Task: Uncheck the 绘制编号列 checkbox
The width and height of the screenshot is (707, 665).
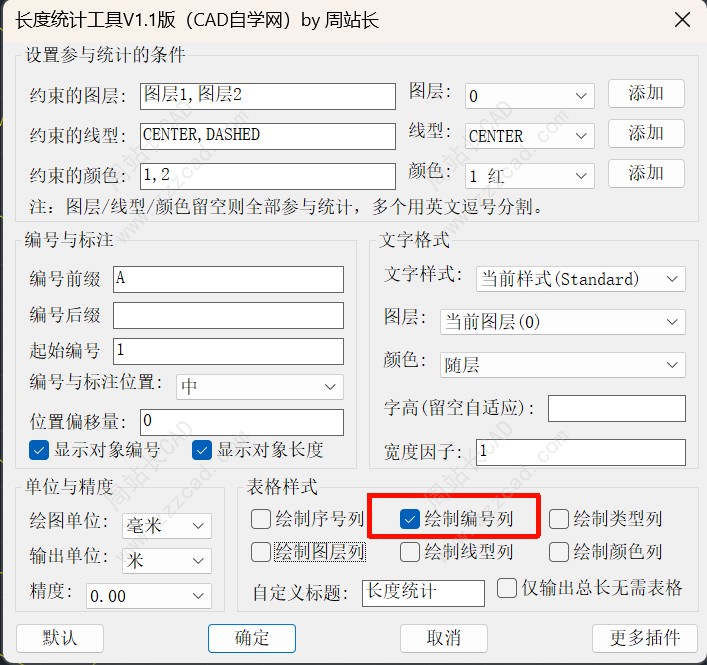Action: click(410, 519)
